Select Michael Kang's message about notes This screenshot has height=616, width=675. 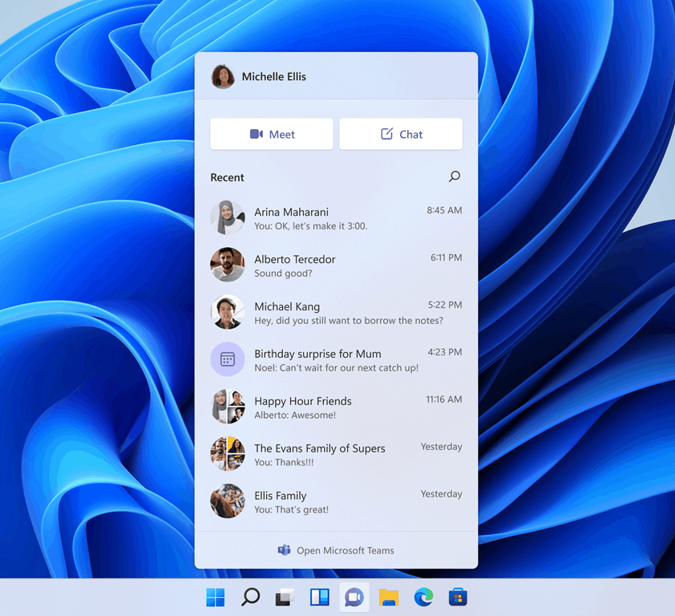pyautogui.click(x=348, y=321)
